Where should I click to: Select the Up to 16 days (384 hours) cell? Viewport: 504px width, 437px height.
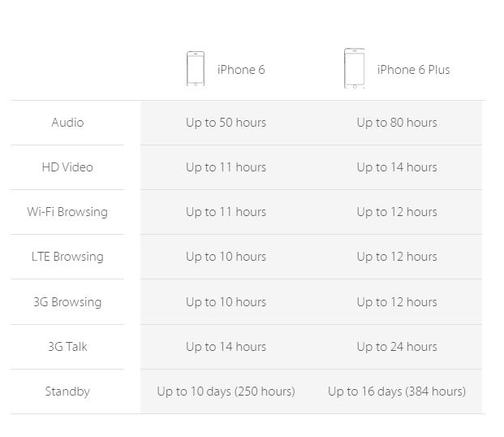[x=397, y=392]
